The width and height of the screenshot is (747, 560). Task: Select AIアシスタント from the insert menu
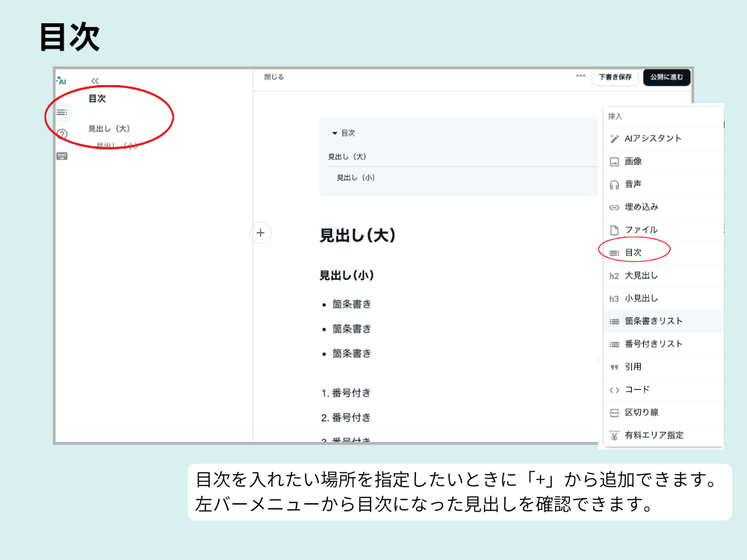pos(657,138)
